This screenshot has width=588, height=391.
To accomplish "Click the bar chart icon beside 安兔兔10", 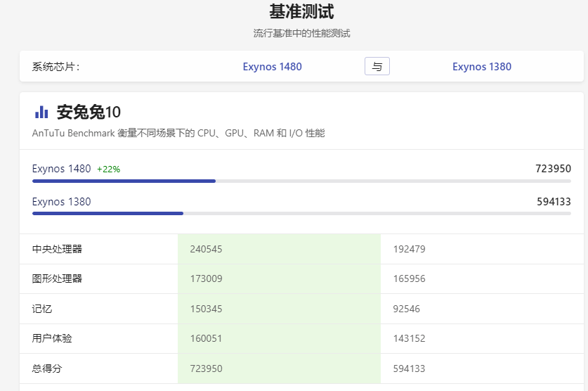I will pyautogui.click(x=41, y=112).
